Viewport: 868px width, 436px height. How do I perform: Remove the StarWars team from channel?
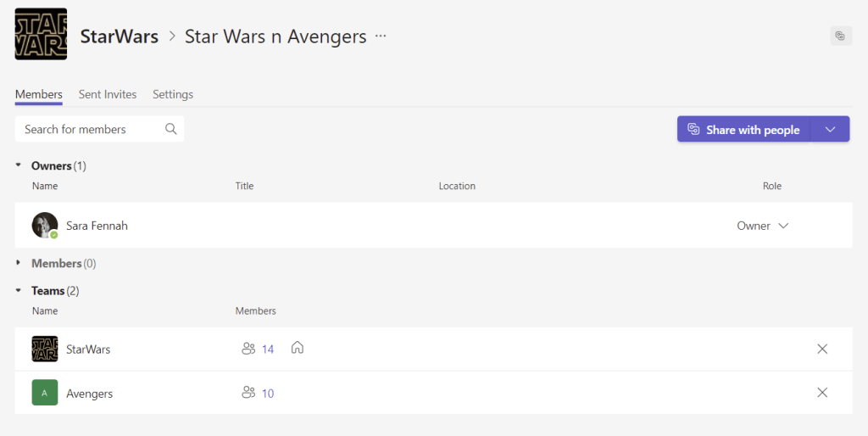point(822,349)
